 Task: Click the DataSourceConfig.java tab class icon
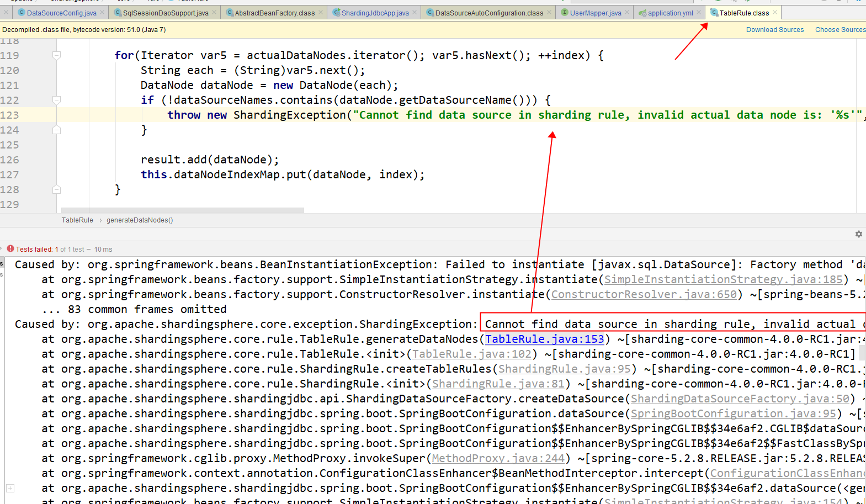point(22,12)
